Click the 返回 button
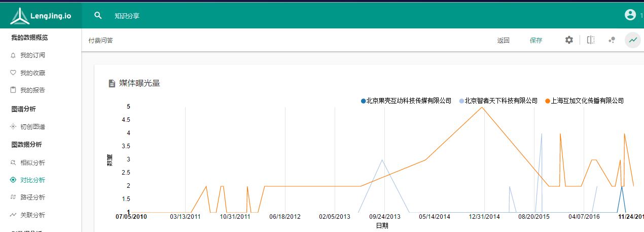 (x=503, y=41)
